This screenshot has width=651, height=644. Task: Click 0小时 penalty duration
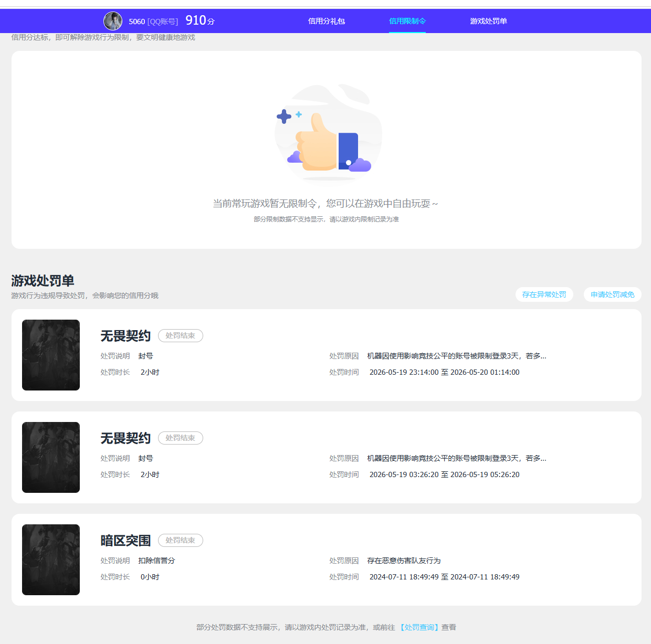[150, 577]
